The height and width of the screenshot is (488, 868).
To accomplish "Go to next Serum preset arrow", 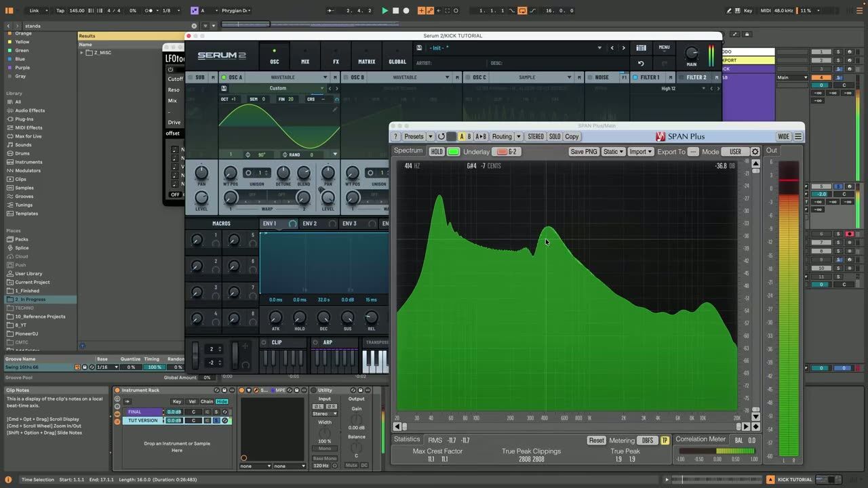I will click(624, 48).
